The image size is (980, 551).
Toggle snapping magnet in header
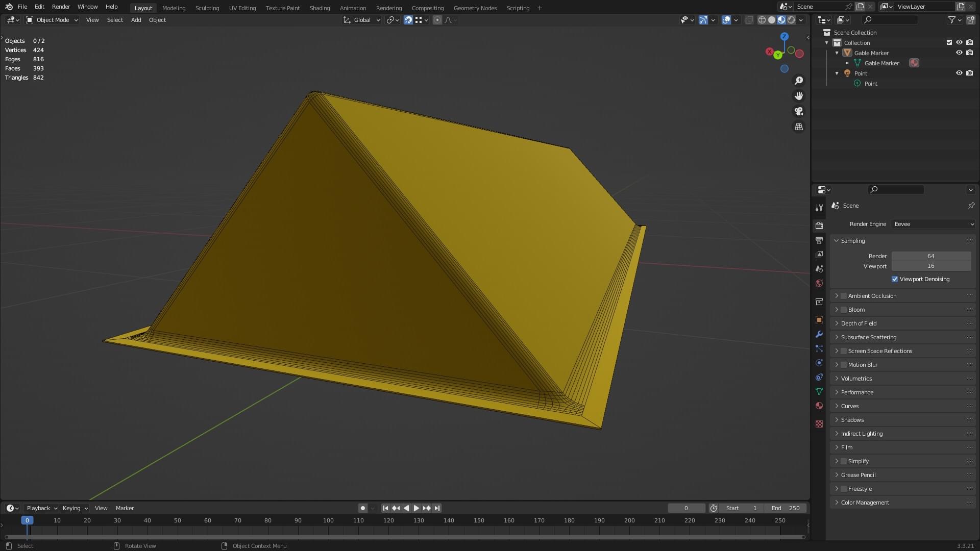click(408, 20)
